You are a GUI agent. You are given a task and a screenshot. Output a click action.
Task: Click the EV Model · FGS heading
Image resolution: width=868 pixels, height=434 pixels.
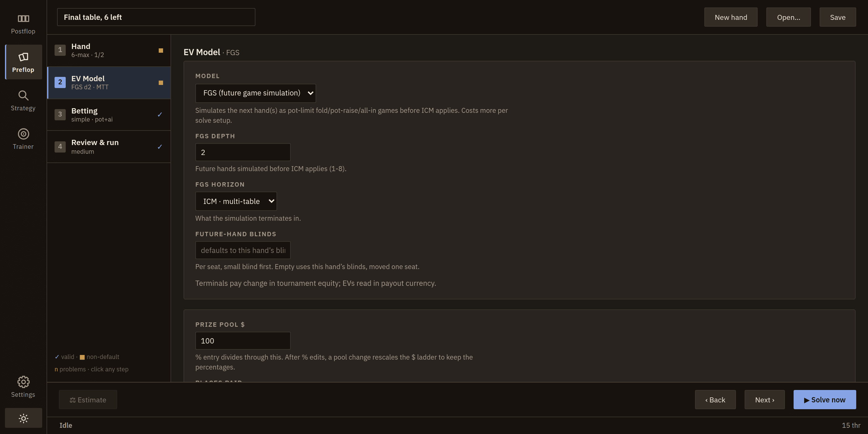211,52
